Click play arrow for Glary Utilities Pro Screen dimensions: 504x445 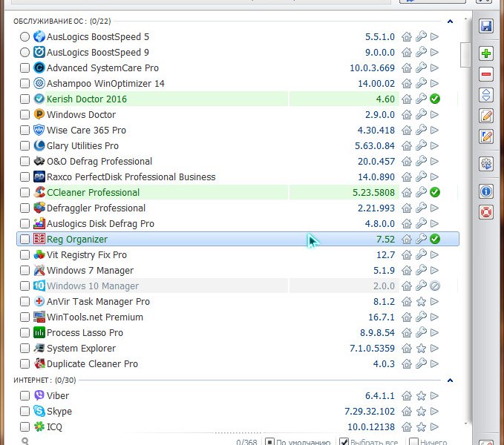click(x=434, y=146)
